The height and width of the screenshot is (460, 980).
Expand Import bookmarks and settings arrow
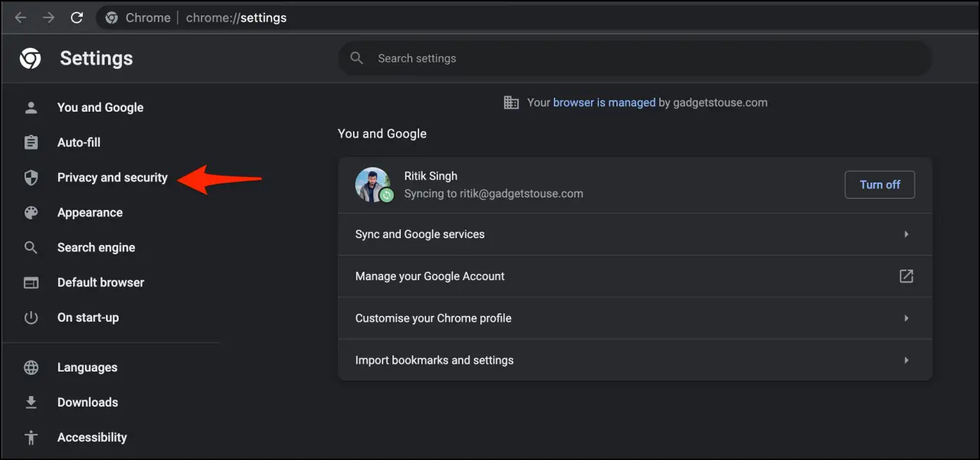[906, 360]
